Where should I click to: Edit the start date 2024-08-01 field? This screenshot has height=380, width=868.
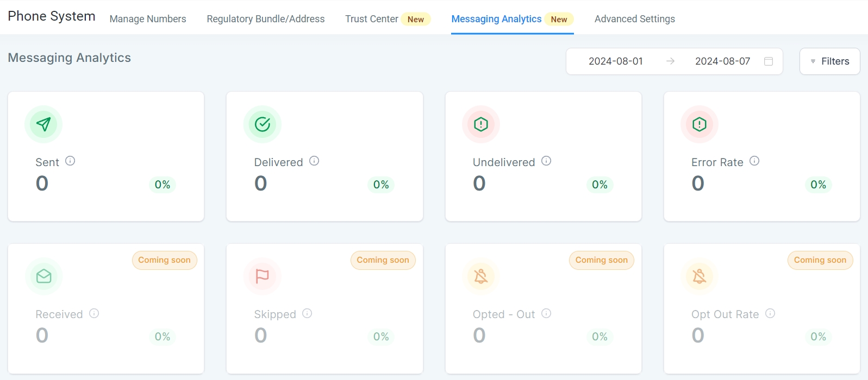(x=615, y=61)
